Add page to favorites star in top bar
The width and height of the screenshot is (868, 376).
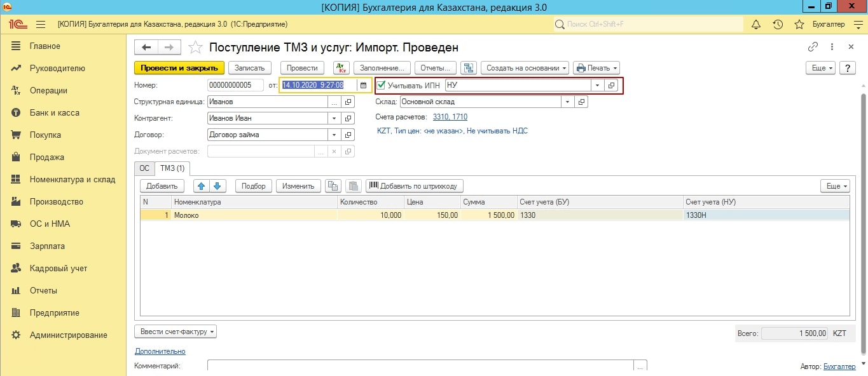pyautogui.click(x=799, y=24)
